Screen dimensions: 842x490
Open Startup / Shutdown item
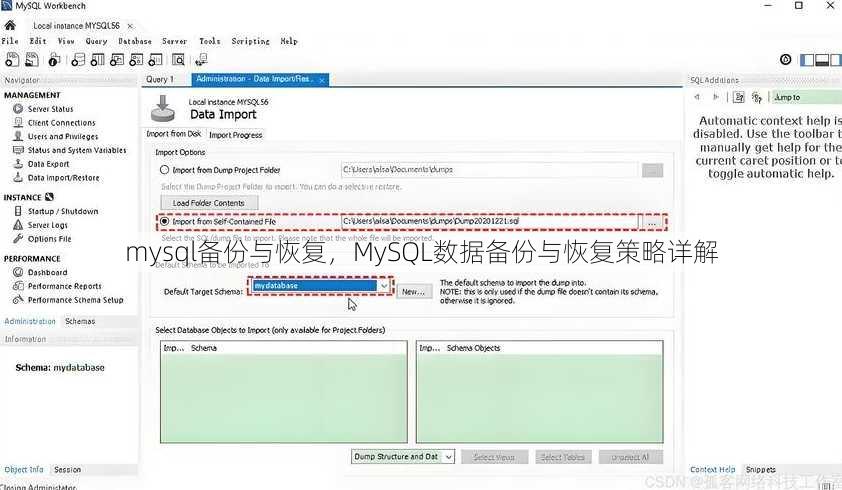pos(63,211)
